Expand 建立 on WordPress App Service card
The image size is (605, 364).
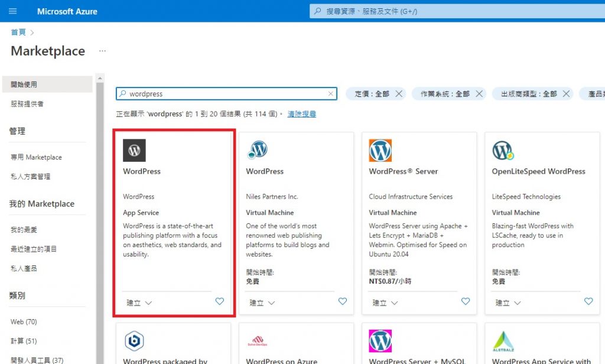(x=139, y=303)
